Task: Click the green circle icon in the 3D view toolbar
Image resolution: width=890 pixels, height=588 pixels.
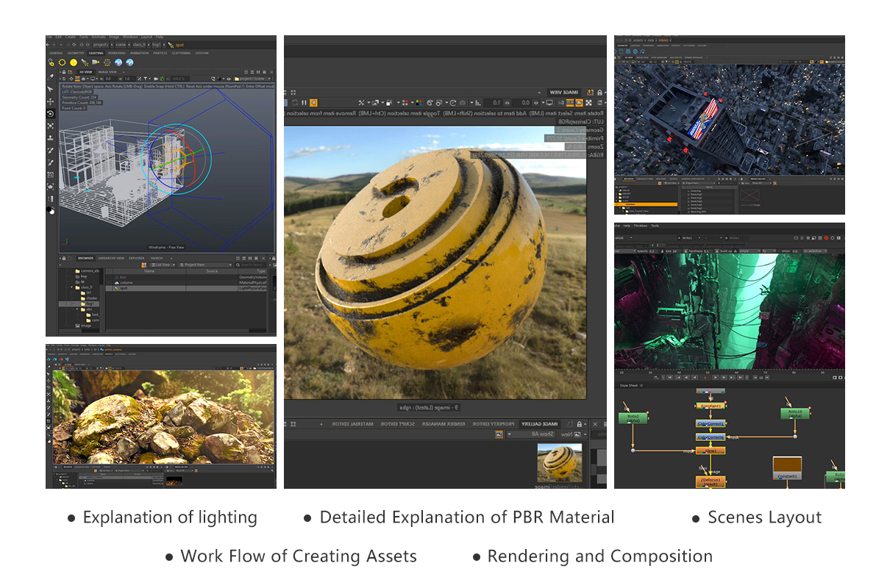Action: pyautogui.click(x=162, y=79)
